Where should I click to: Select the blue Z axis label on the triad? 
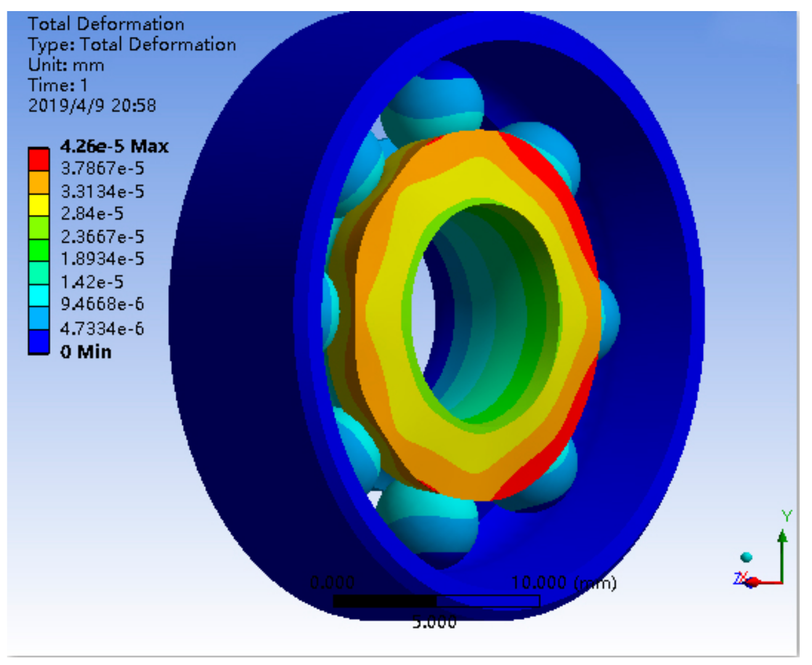pos(737,578)
